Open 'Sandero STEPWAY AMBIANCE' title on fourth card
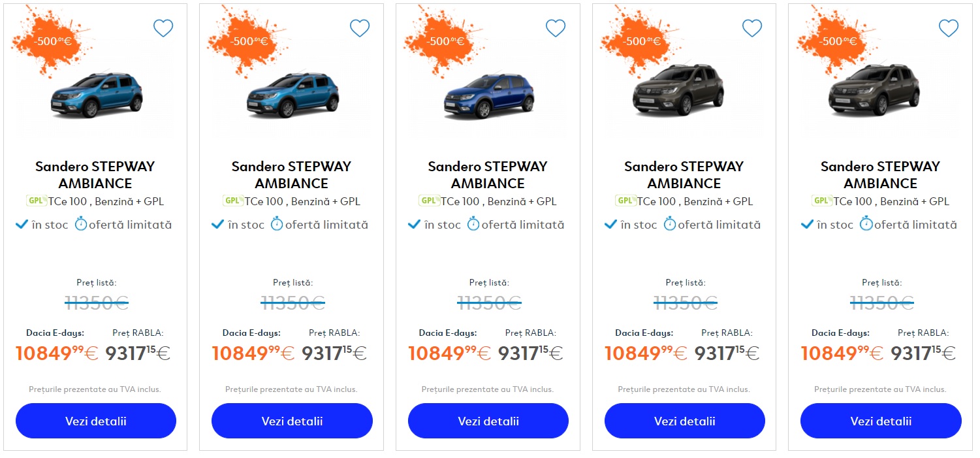 (684, 174)
